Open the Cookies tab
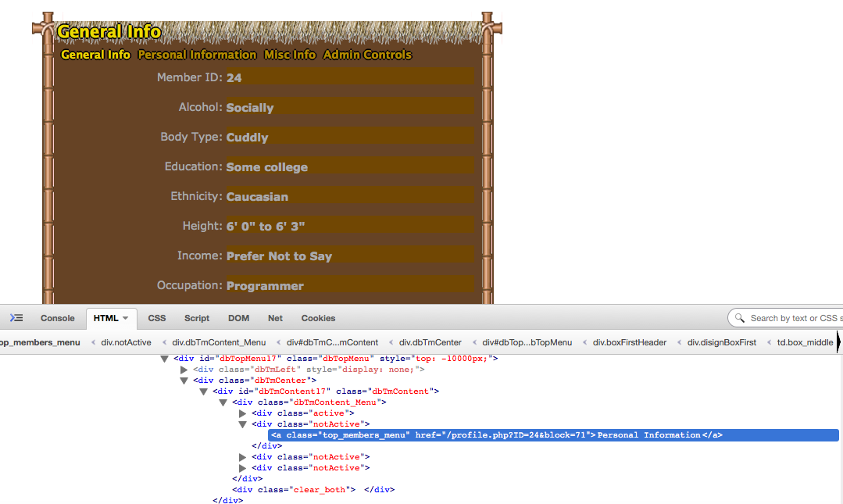This screenshot has width=843, height=504. (318, 318)
